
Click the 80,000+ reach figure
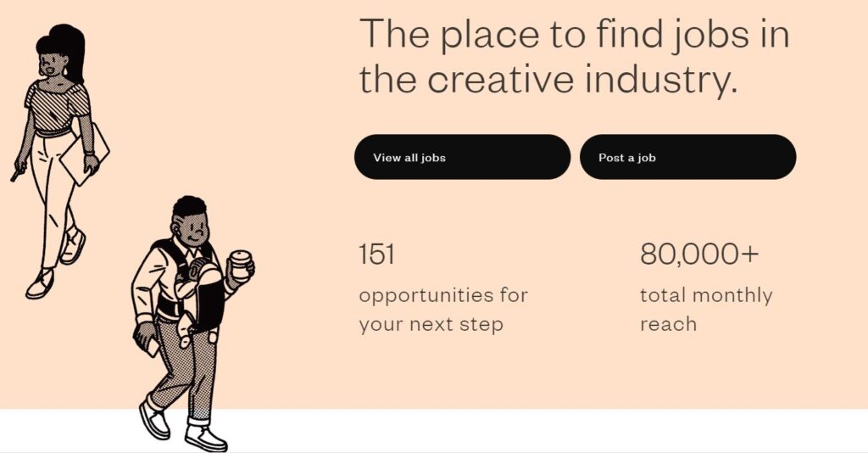(x=699, y=254)
